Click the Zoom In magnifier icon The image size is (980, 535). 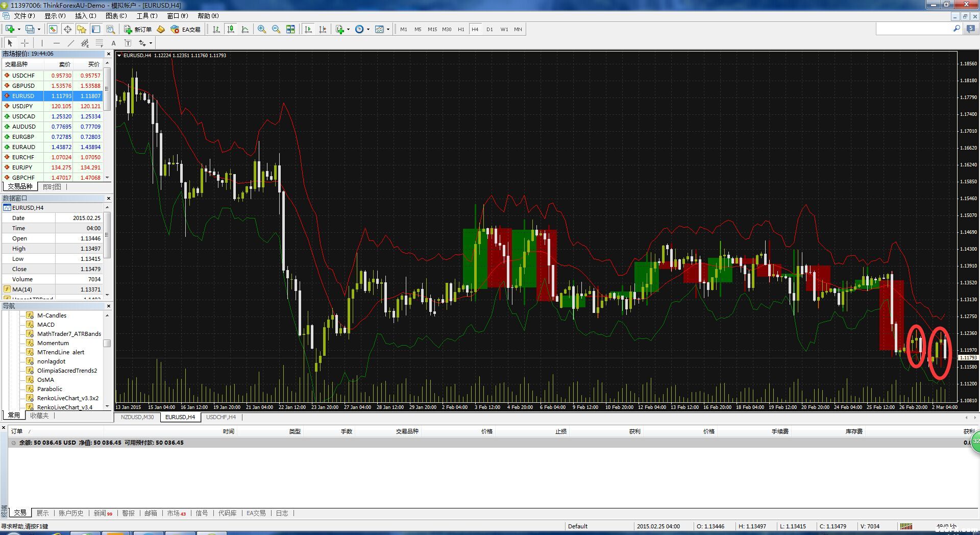pos(262,29)
